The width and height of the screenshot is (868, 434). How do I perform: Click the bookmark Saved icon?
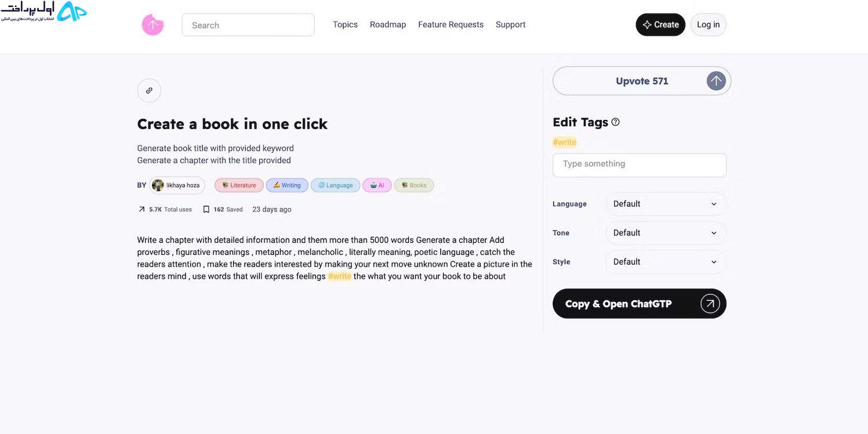pos(206,209)
